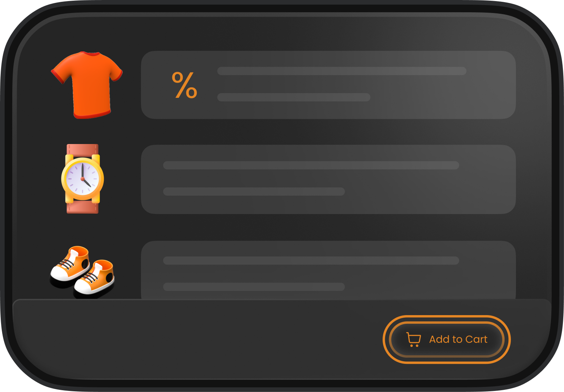Click the orange t-shirt product image
The width and height of the screenshot is (564, 392).
tap(87, 85)
